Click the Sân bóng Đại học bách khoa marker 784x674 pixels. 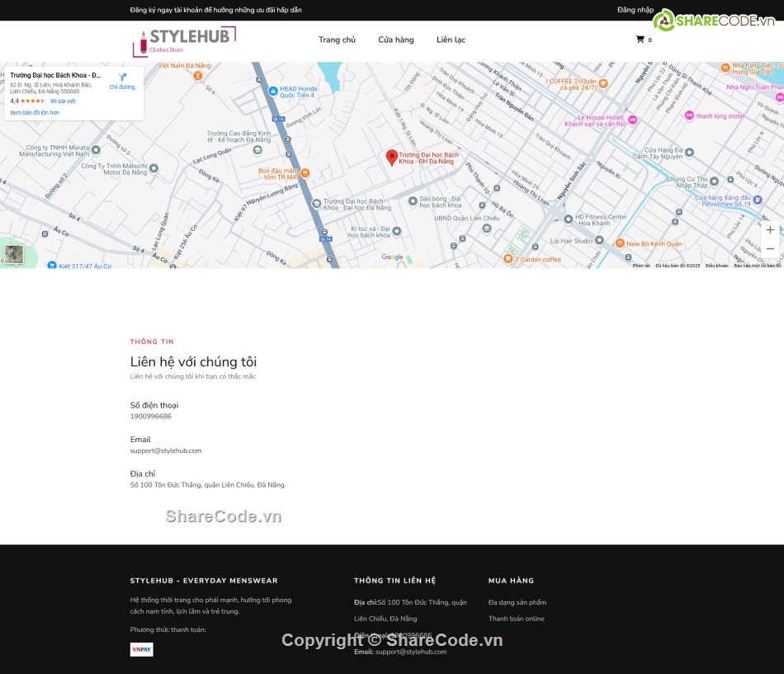pos(413,201)
